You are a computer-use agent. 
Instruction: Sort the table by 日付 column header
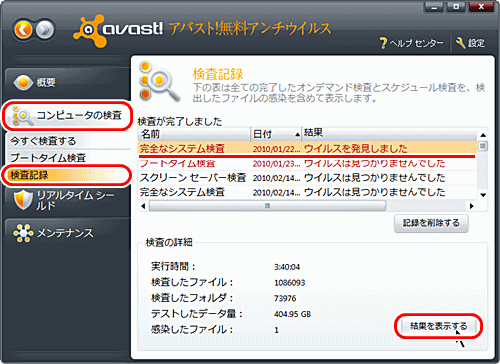point(276,134)
